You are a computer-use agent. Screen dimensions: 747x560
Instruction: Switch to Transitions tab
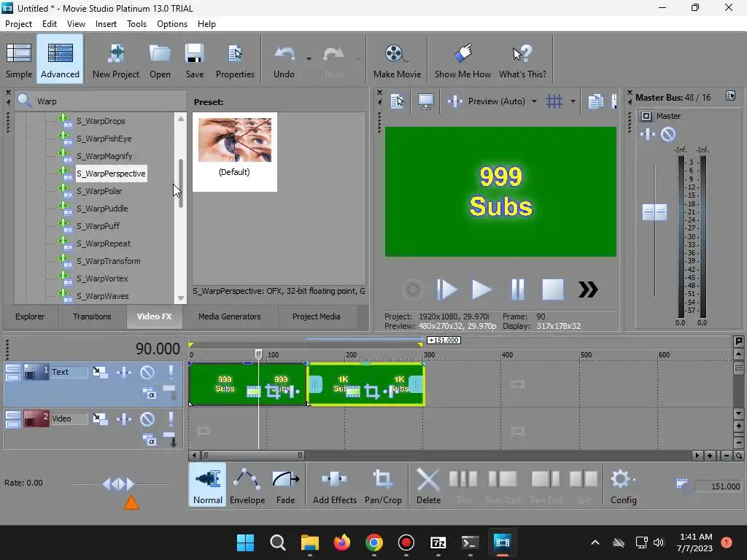point(92,316)
